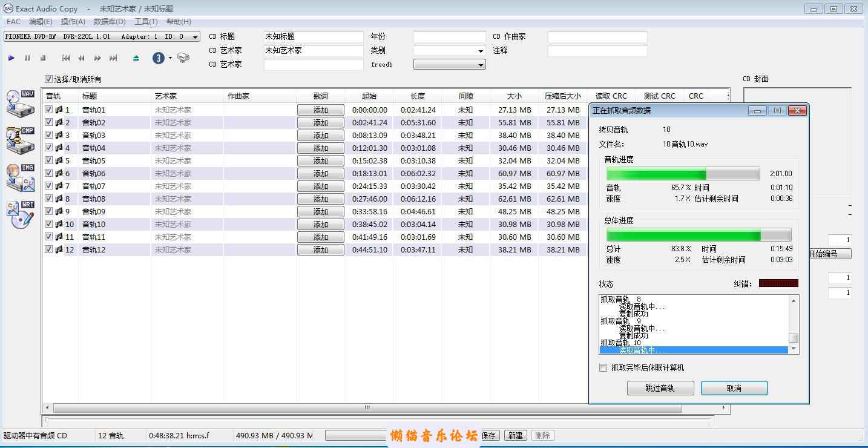Click the 跳过音轨 skip track button
Screen dimensions: 868x448
(x=660, y=388)
